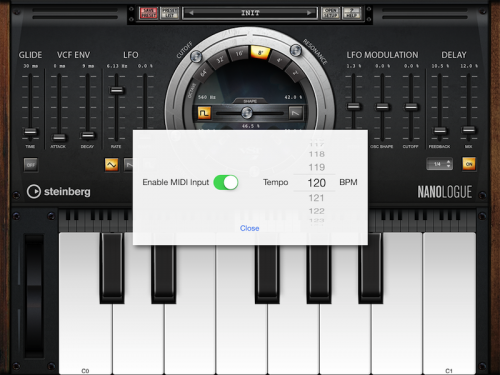Click the cutoff knob on the ring
This screenshot has height=375, width=500.
pos(196,56)
